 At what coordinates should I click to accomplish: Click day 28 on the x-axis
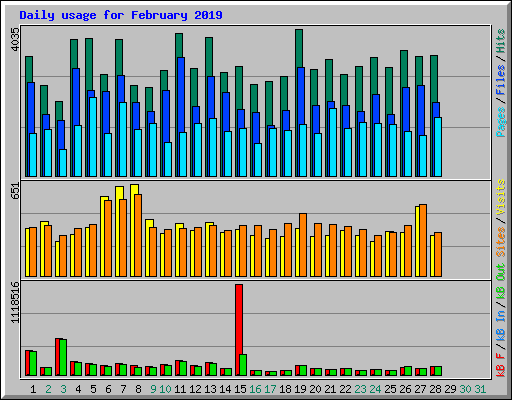coord(435,389)
